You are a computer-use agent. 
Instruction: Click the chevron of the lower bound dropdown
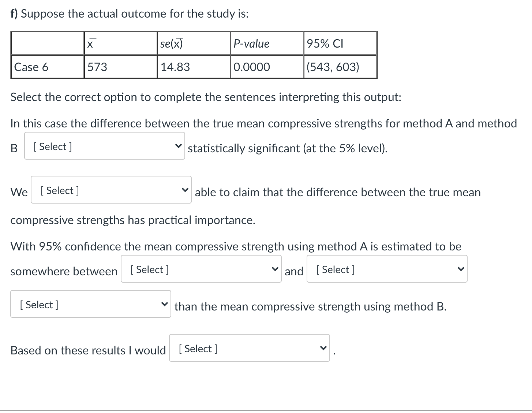(275, 269)
